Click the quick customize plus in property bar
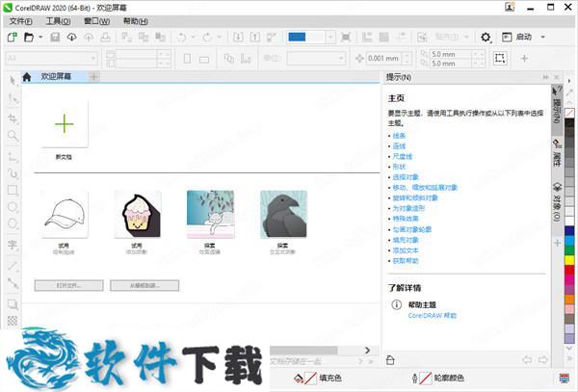578x392 pixels. (525, 58)
